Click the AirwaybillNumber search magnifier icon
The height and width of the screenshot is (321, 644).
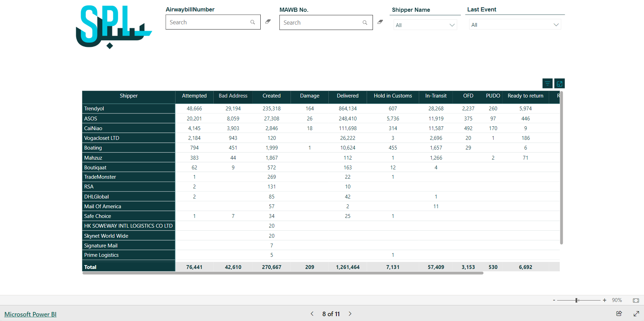[253, 22]
